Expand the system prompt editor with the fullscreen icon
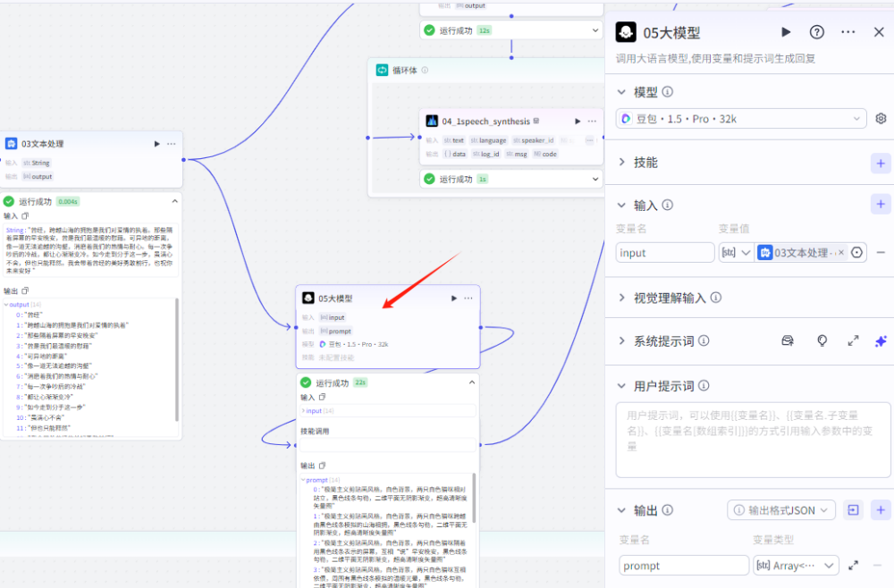 pos(853,340)
